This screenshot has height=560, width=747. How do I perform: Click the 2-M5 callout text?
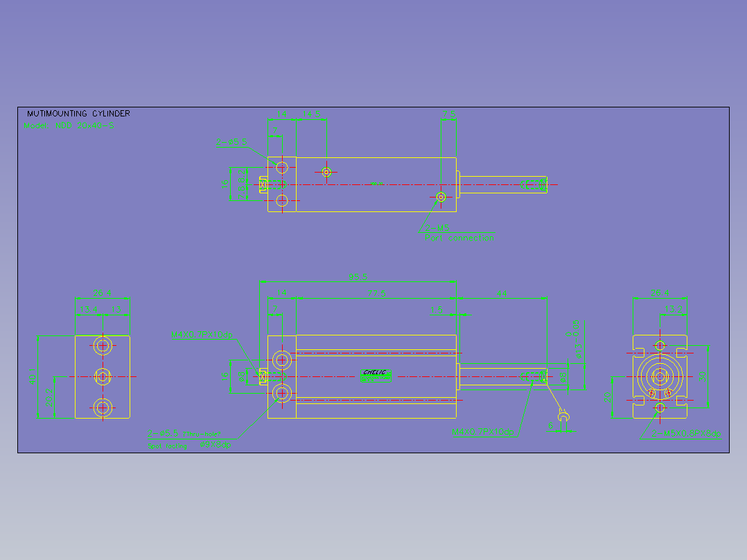click(x=437, y=228)
